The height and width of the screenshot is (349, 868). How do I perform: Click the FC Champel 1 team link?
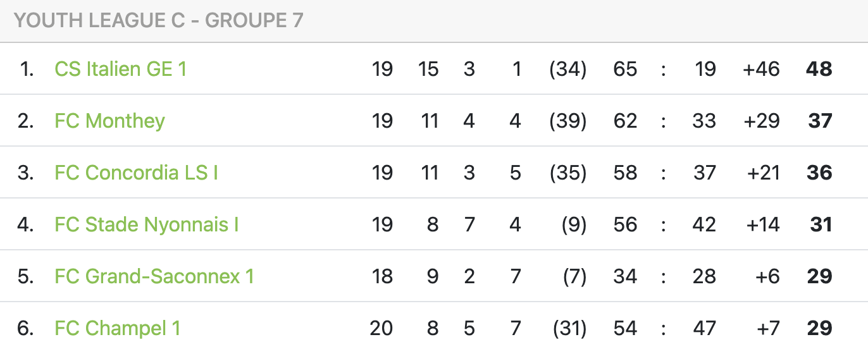117,328
